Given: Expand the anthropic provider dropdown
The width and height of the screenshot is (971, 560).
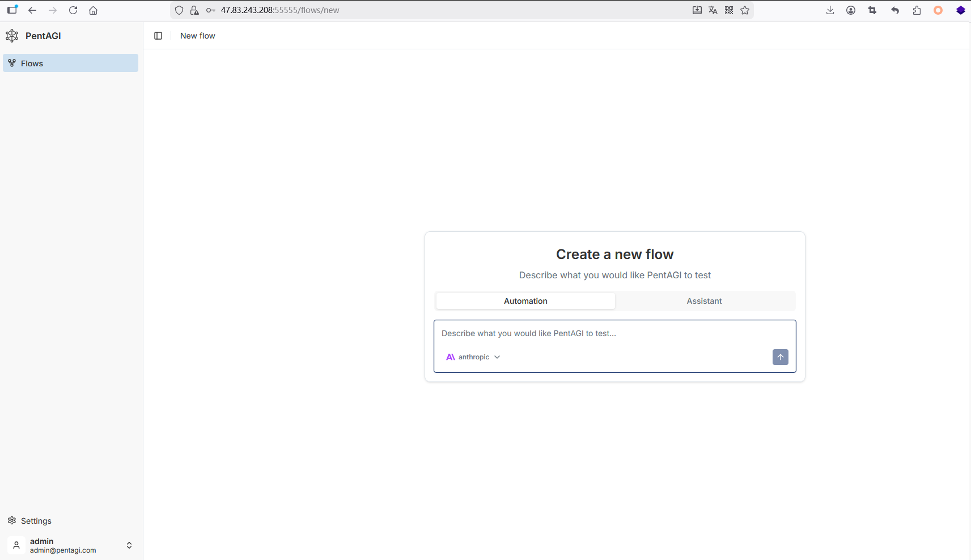Looking at the screenshot, I should click(473, 357).
